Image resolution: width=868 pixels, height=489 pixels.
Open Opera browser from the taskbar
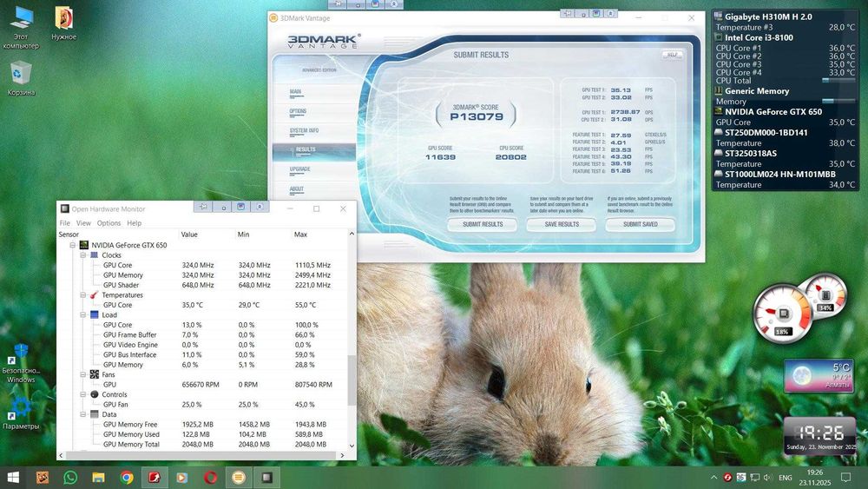[210, 478]
